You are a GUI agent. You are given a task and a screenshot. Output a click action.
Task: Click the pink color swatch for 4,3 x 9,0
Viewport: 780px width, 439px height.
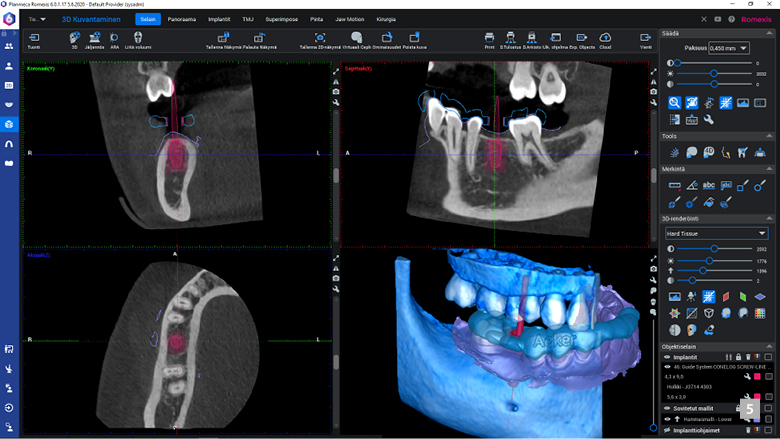757,377
